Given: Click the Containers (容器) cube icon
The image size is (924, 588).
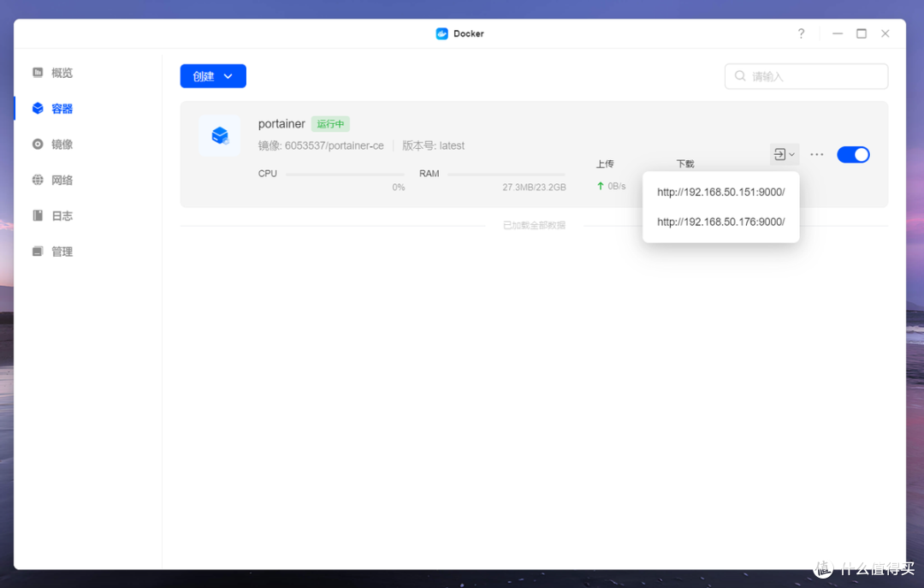Looking at the screenshot, I should pyautogui.click(x=38, y=109).
